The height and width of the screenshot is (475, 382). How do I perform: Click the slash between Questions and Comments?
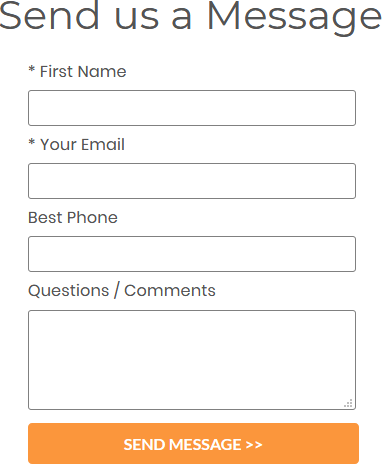coord(116,290)
